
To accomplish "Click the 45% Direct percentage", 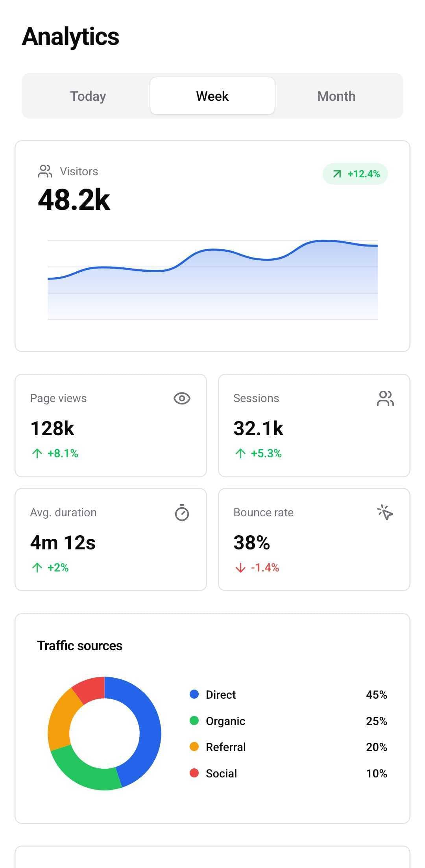I will [377, 694].
